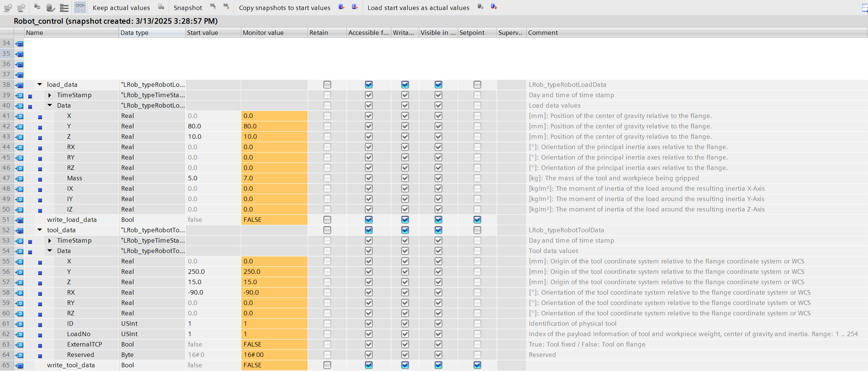
Task: Click the Monitor value column header
Action: coord(275,33)
